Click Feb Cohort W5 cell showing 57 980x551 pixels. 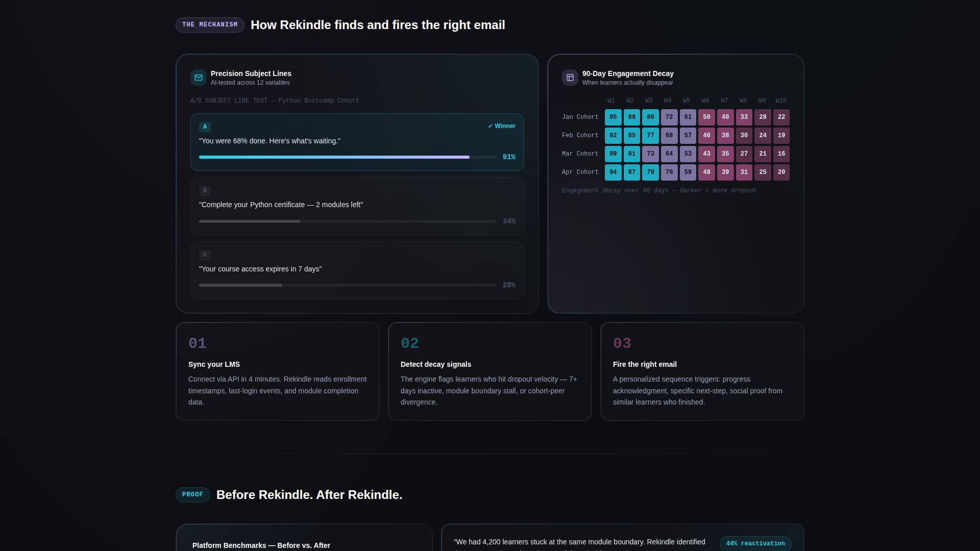pos(688,136)
